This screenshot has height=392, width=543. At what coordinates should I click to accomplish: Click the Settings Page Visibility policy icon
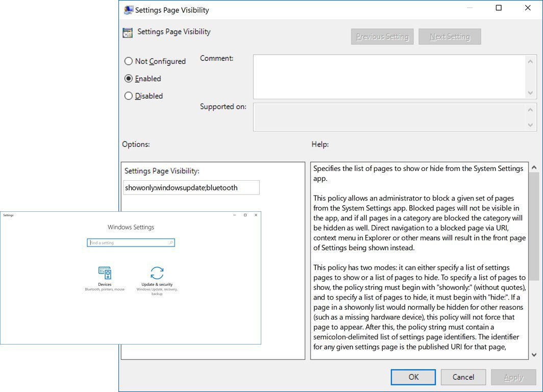pos(128,33)
